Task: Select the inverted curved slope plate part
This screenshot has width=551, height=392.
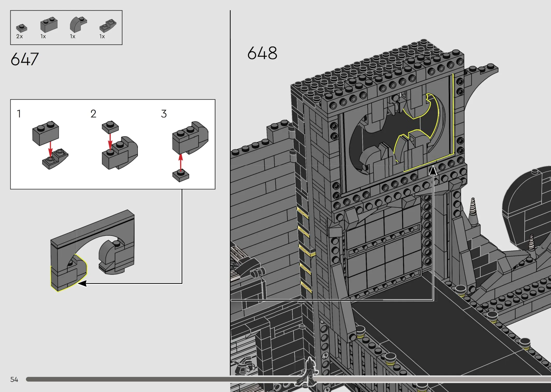Action: click(x=108, y=26)
